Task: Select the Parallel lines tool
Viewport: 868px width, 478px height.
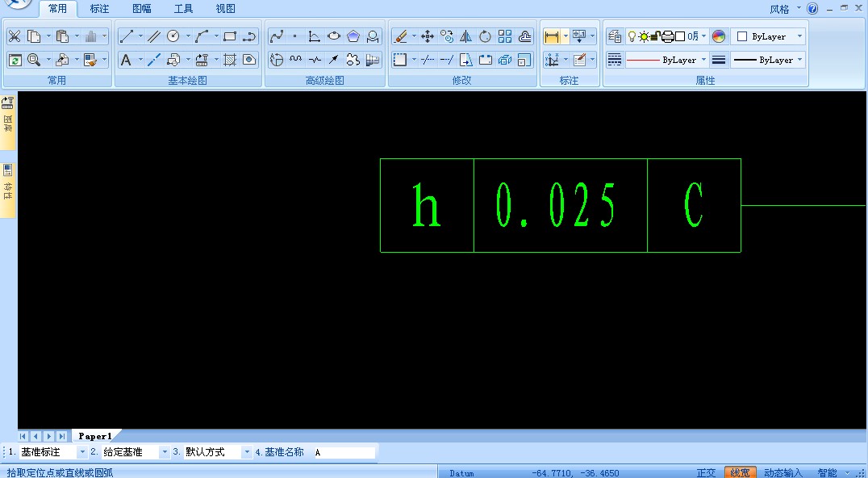Action: 154,36
